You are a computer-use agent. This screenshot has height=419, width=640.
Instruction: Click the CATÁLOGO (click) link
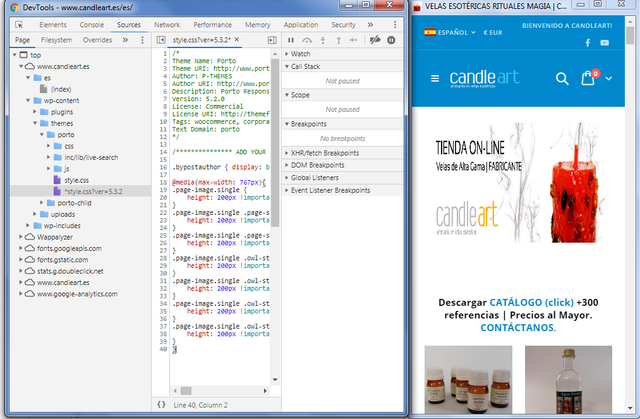531,302
